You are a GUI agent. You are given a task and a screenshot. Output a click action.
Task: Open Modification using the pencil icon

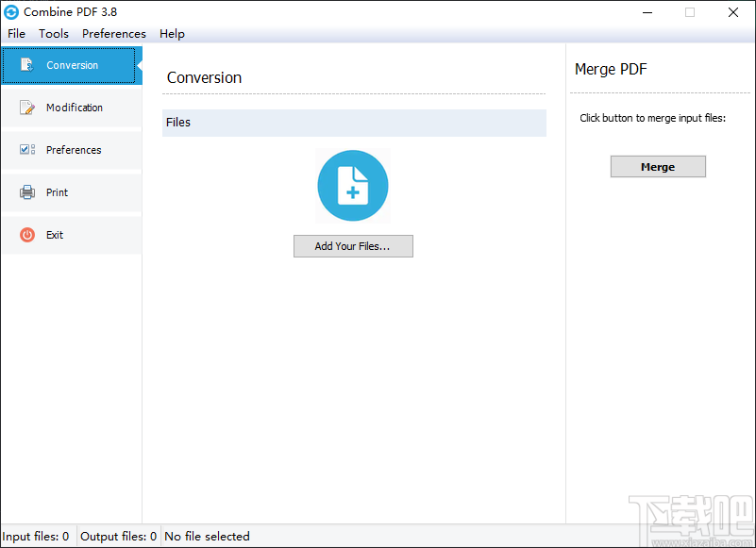[x=25, y=108]
